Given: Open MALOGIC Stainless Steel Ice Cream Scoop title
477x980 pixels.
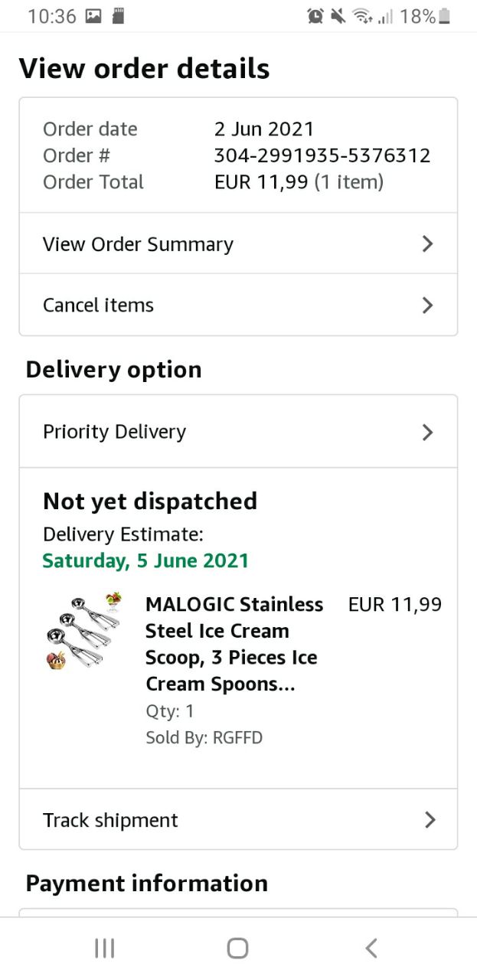Looking at the screenshot, I should (x=234, y=644).
